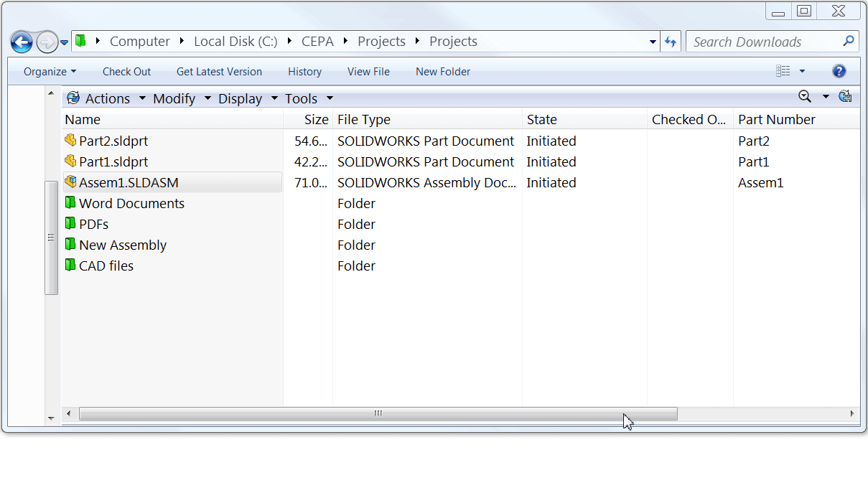Refresh the folder view with refresh button
This screenshot has height=493, width=868.
pos(671,42)
